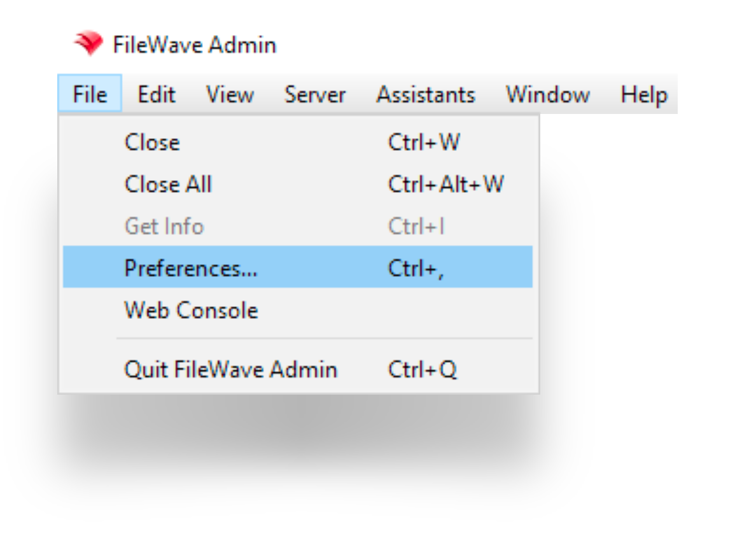Open the Assistants menu
Viewport: 756px width, 536px height.
[x=425, y=94]
